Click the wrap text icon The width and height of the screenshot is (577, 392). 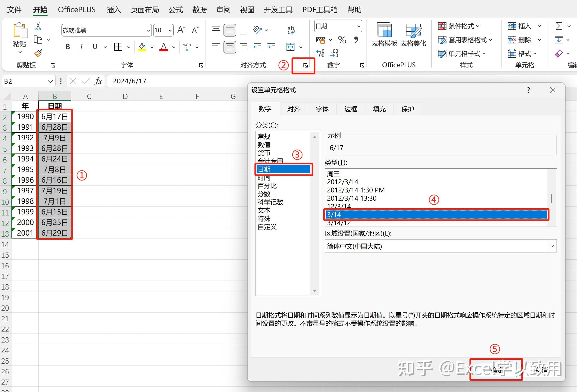[291, 30]
